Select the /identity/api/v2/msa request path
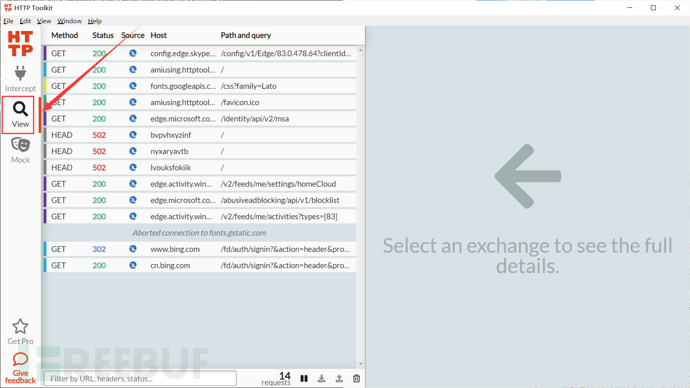Screen dimensions: 690x388 (255, 118)
